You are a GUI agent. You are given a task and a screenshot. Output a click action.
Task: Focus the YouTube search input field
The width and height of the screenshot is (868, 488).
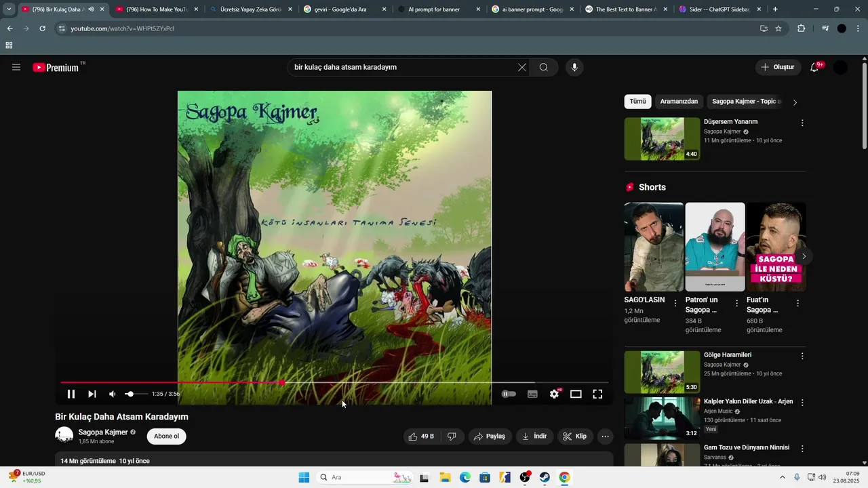[403, 67]
